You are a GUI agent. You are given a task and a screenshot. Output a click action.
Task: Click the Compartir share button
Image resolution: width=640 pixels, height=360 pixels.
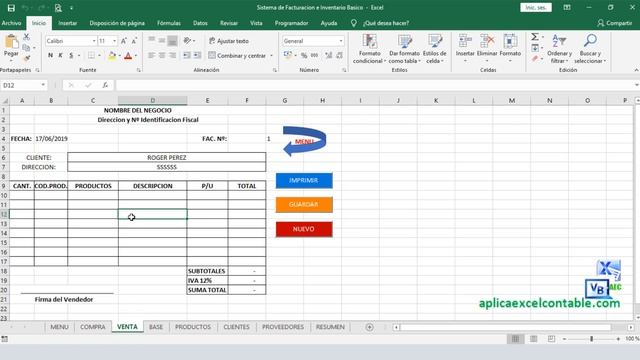point(614,23)
